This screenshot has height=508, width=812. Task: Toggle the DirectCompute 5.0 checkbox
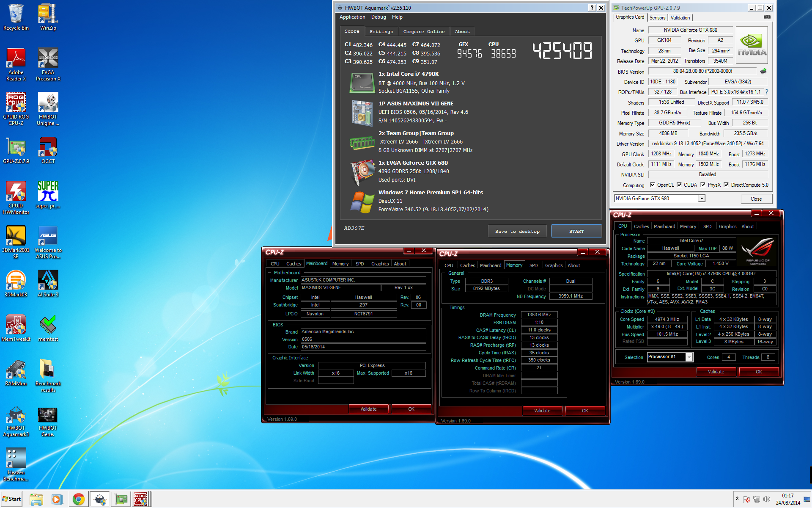pos(726,185)
